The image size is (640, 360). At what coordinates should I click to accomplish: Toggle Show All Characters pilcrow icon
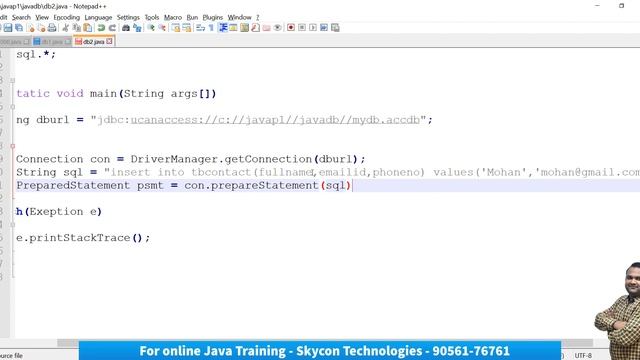click(x=211, y=28)
